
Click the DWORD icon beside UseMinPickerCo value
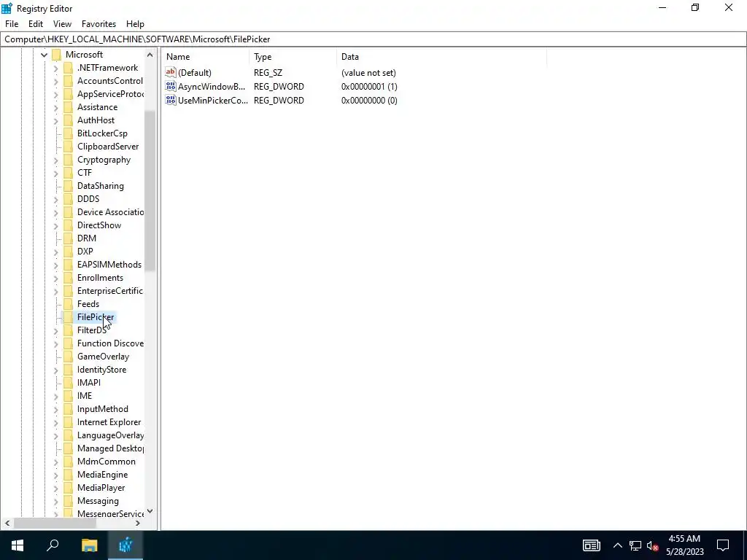[x=171, y=100]
